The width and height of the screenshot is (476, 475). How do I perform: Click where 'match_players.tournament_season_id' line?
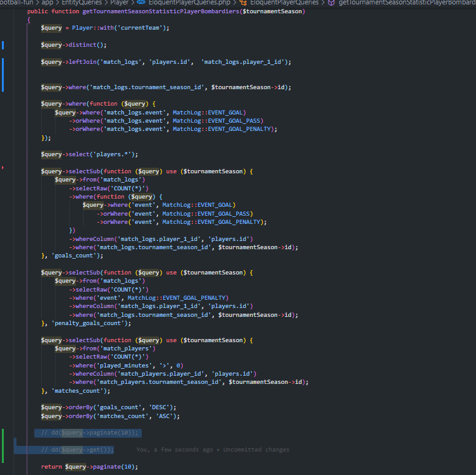point(189,382)
